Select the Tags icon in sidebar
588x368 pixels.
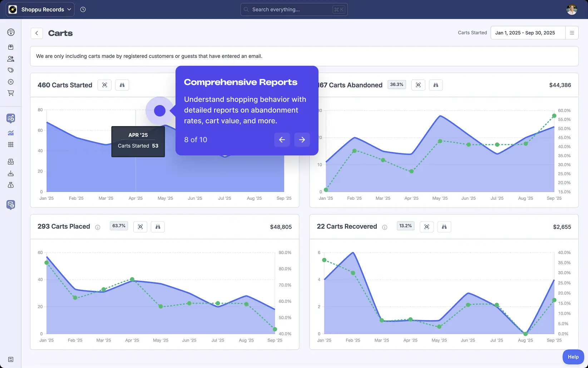[x=11, y=70]
